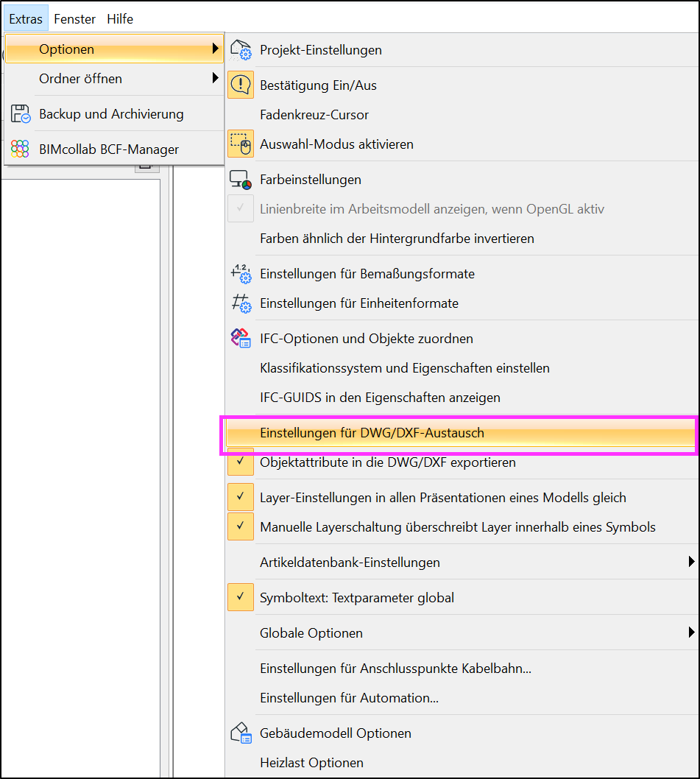The image size is (700, 779).
Task: Click the BIMcollab BCF-Manager colorful icon
Action: click(21, 149)
